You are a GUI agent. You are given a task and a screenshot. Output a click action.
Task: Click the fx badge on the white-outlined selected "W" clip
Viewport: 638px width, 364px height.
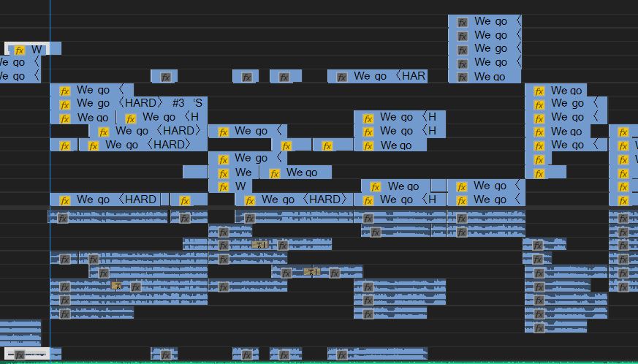pos(19,50)
